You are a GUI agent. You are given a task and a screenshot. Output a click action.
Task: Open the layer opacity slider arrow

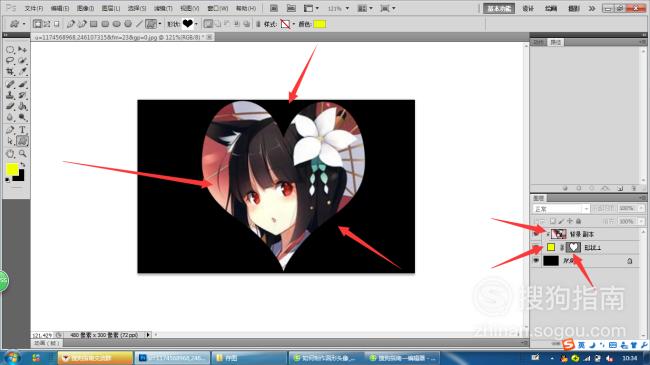click(641, 208)
